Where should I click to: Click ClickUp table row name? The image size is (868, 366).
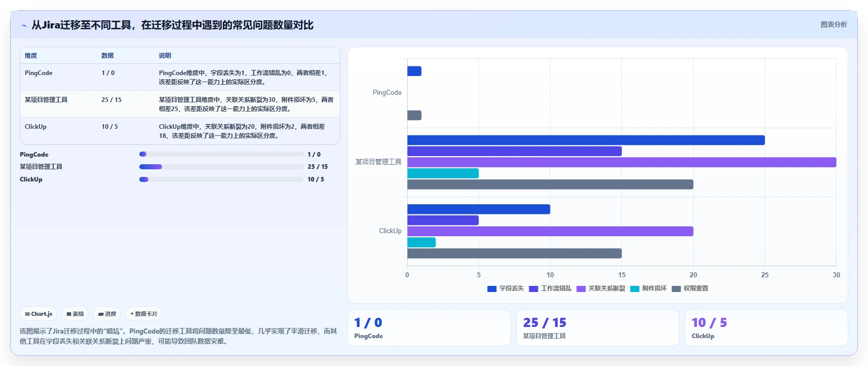coord(35,127)
